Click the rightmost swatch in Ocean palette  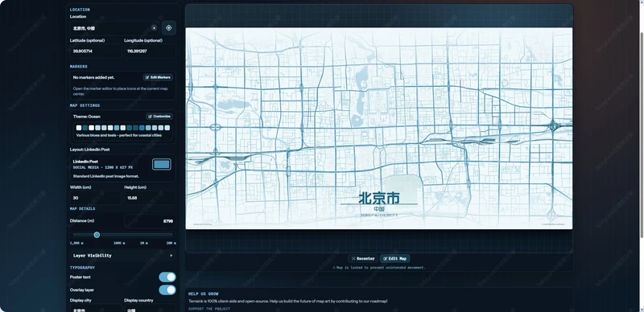coord(167,128)
